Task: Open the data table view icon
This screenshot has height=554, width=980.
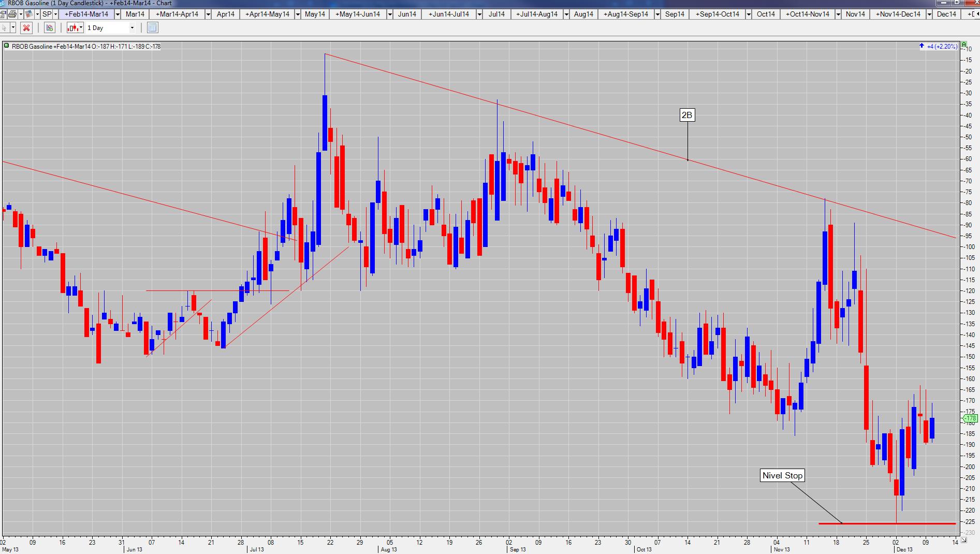Action: coord(153,27)
